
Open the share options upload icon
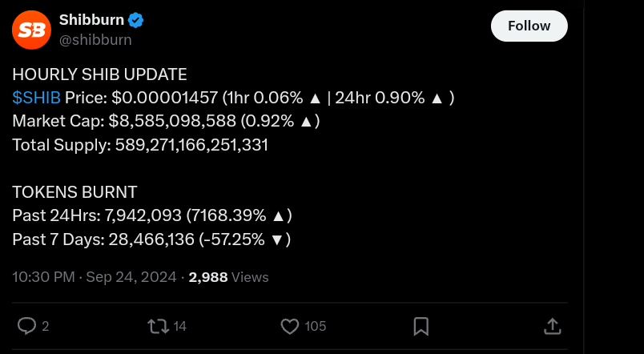pos(552,326)
